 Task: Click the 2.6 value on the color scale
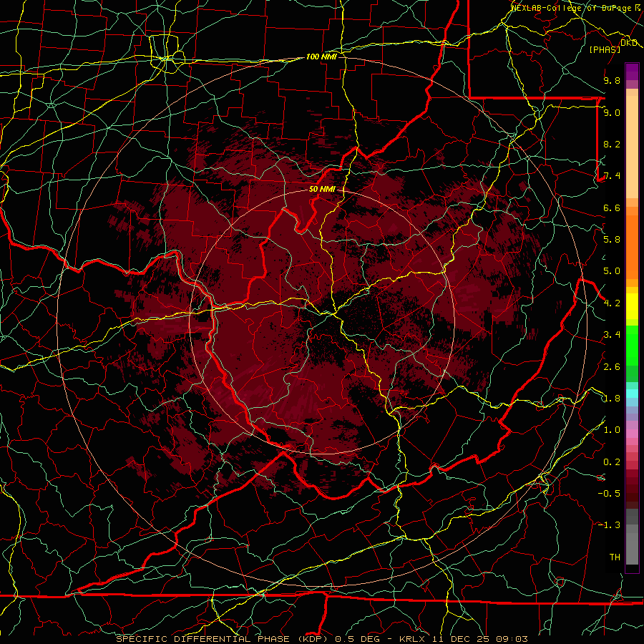tap(612, 366)
